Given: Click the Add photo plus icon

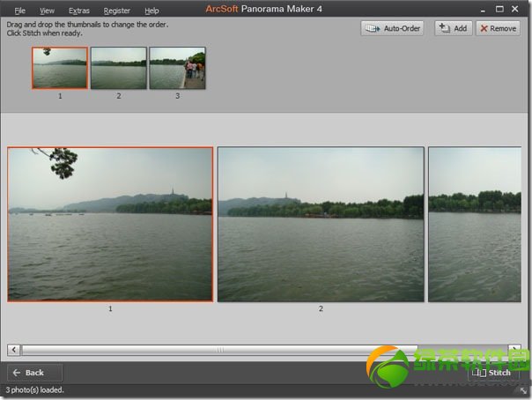Looking at the screenshot, I should coord(445,28).
